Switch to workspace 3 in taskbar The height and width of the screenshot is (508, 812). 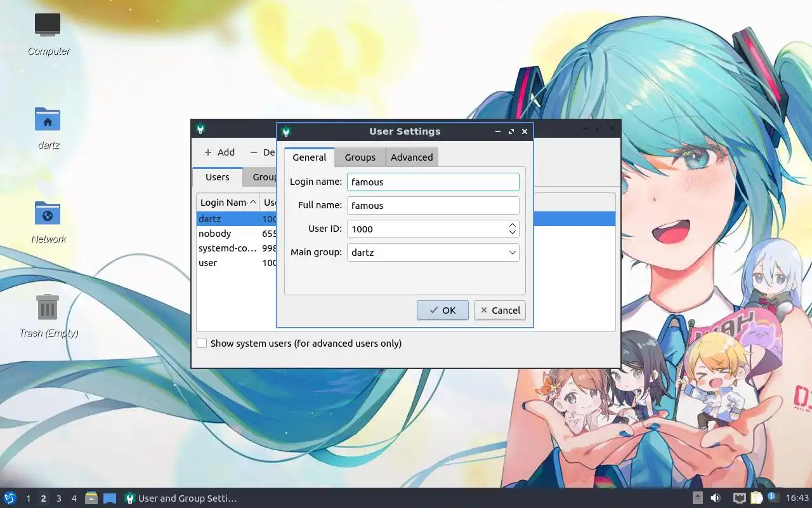click(59, 498)
